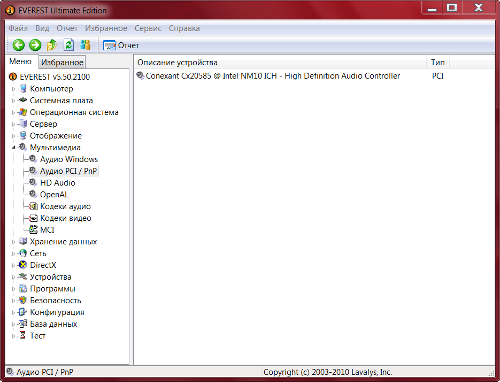The image size is (500, 382).
Task: Expand the DirectX tree node
Action: 14,265
